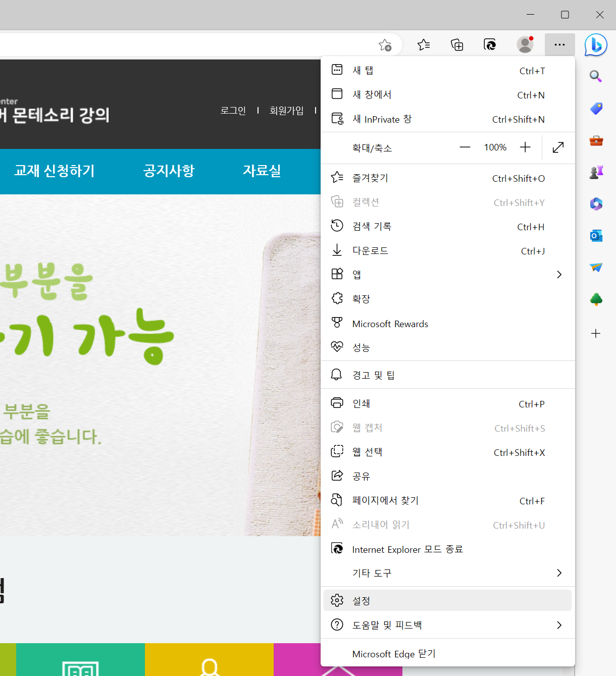Click the 로그인 link
This screenshot has height=676, width=616.
[233, 111]
